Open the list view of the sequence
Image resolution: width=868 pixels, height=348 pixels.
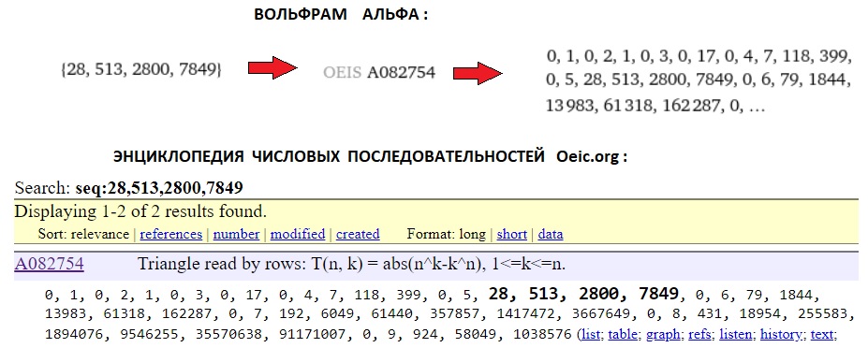tap(592, 334)
